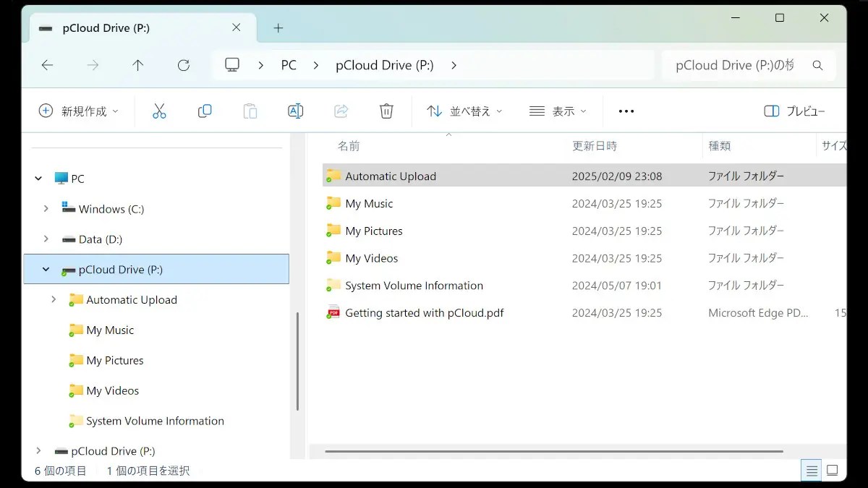868x488 pixels.
Task: Navigate back with the back arrow
Action: (47, 65)
